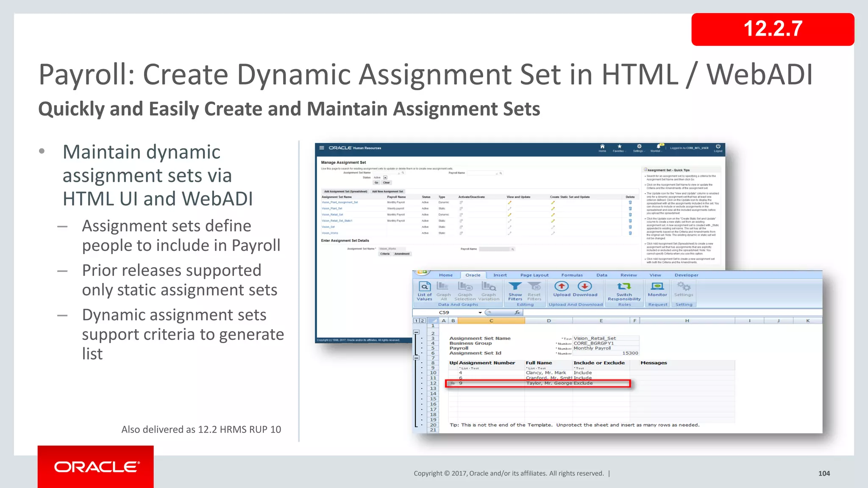The height and width of the screenshot is (488, 868).
Task: Open the Name Box dropdown arrow
Action: 480,313
